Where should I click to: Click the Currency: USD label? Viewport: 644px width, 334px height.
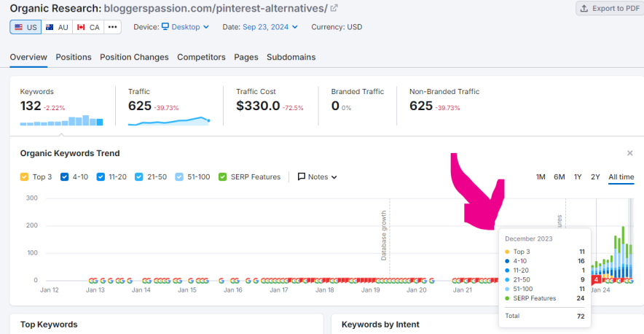point(337,27)
